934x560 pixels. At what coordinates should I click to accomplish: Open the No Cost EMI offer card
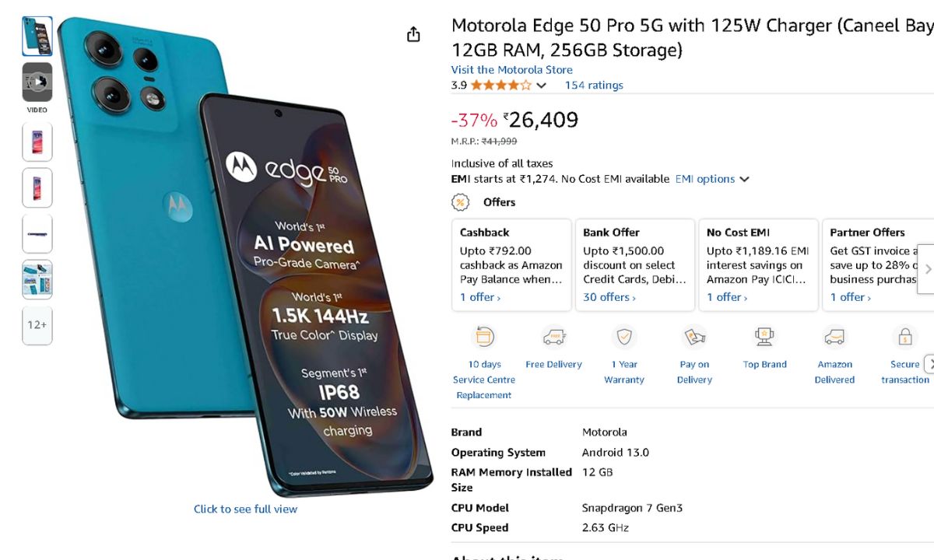click(757, 264)
